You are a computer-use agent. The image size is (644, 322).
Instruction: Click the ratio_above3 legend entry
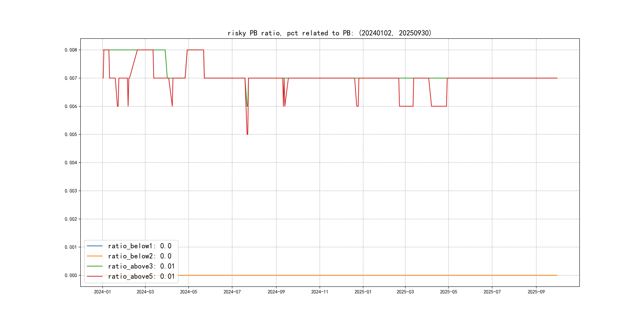pyautogui.click(x=141, y=266)
